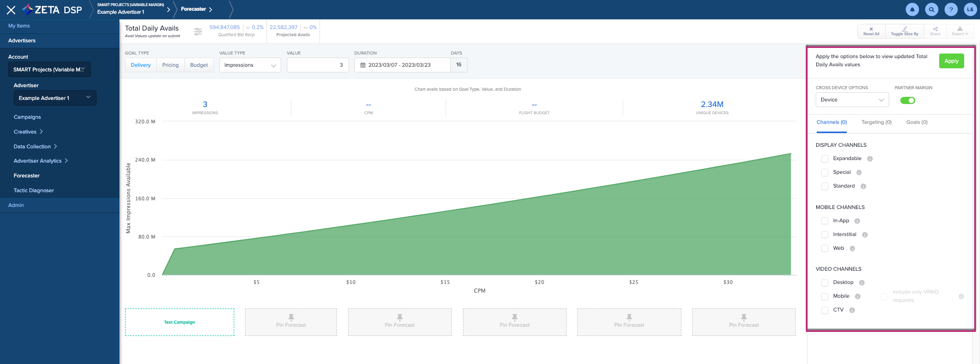The image size is (980, 364).
Task: Open the Example Advertiser 1 dropdown
Action: (x=55, y=98)
